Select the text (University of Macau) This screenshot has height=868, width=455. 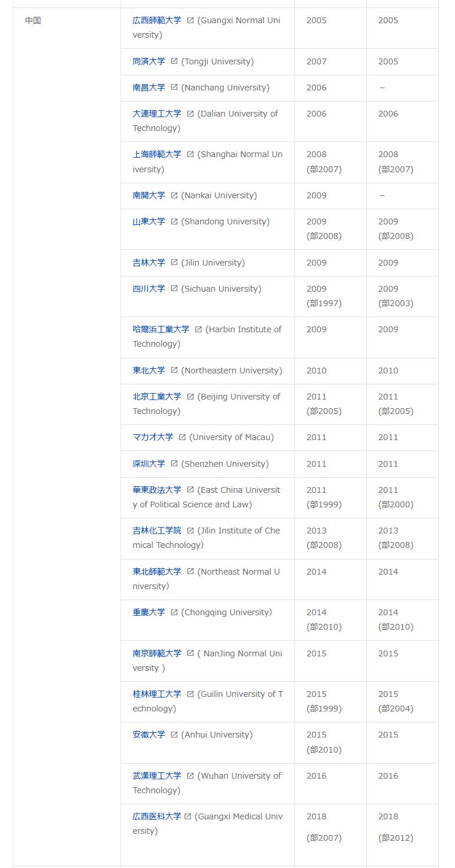pos(231,437)
